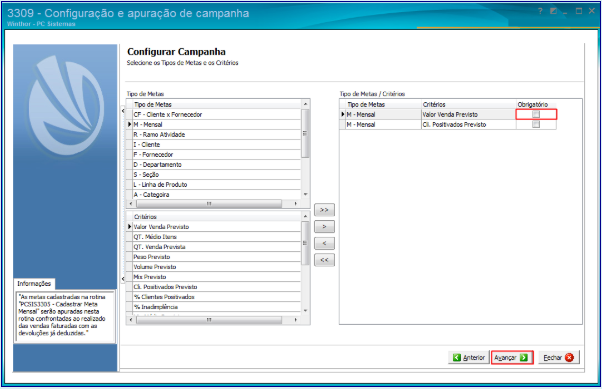Select Peso Previsto criterion

tap(217, 257)
